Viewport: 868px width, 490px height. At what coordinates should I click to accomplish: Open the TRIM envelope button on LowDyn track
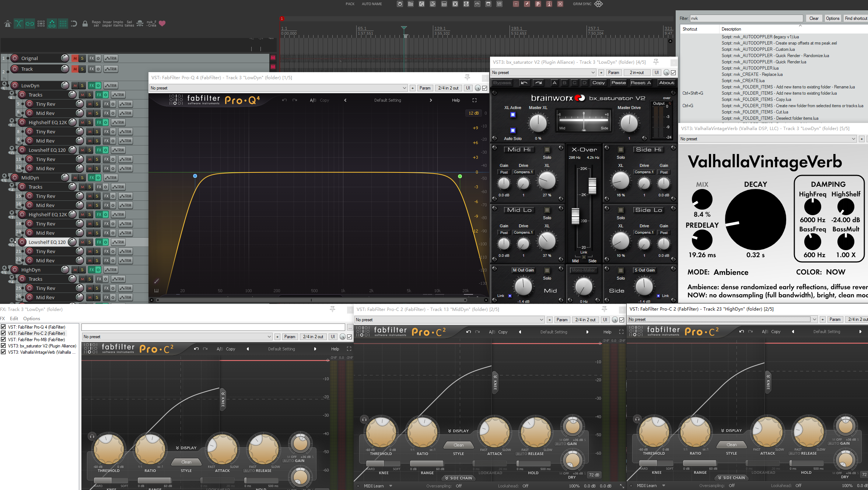(x=111, y=85)
